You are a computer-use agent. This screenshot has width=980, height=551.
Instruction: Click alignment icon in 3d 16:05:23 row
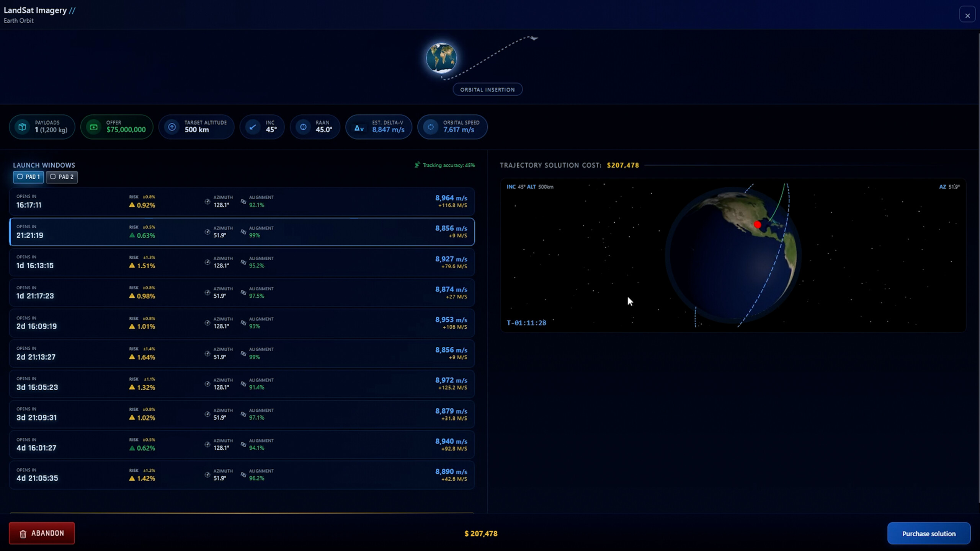(243, 383)
